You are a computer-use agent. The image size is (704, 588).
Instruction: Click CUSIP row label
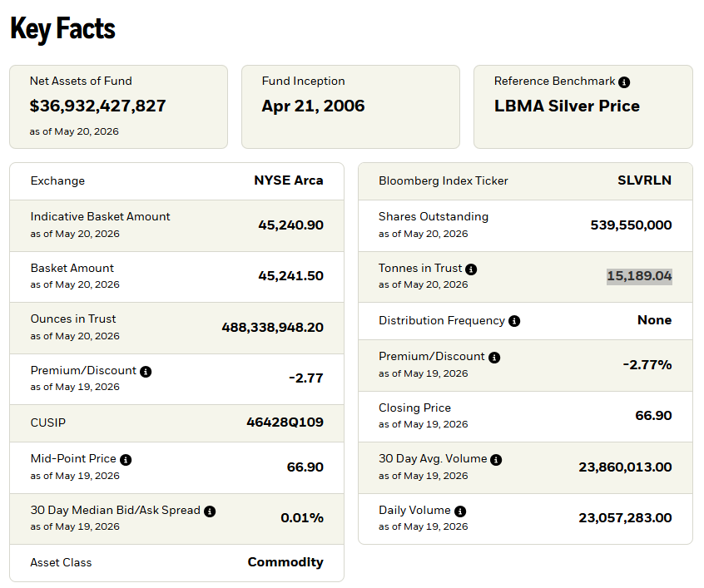[48, 422]
